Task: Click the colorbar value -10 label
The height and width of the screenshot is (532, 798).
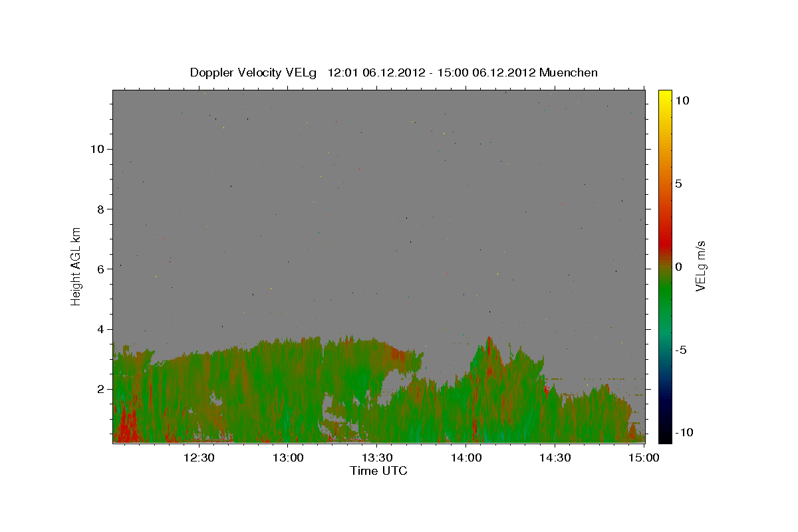Action: tap(684, 433)
